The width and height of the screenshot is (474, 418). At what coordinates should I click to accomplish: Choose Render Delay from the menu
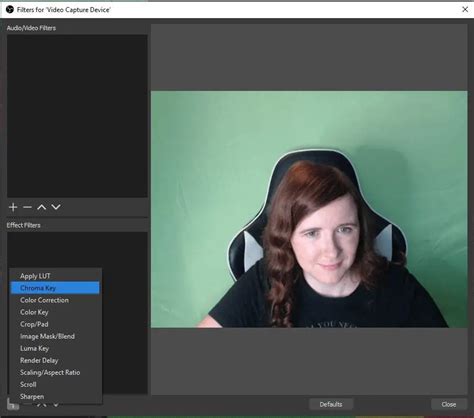click(55, 360)
